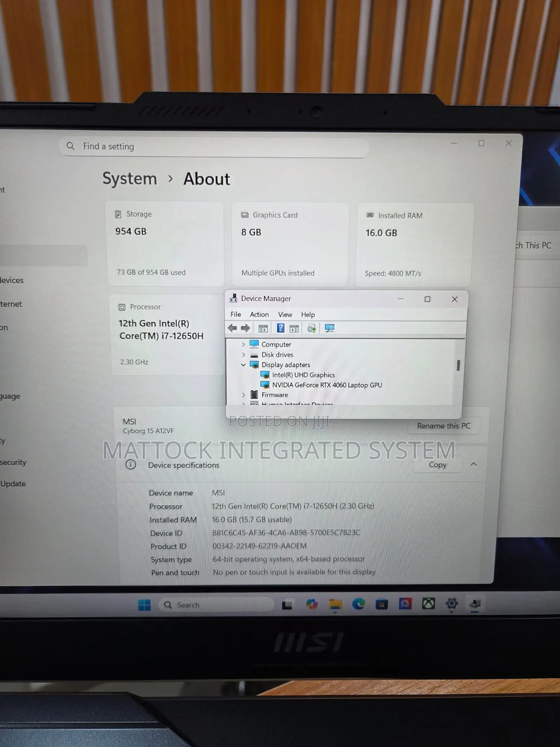
Task: Open the File menu in Device Manager
Action: [x=236, y=314]
